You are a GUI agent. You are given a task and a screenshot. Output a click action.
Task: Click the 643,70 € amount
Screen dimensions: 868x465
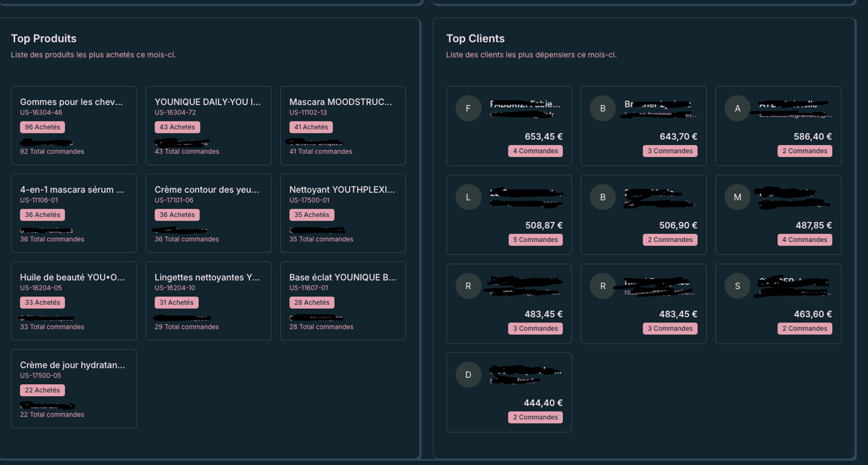click(679, 137)
